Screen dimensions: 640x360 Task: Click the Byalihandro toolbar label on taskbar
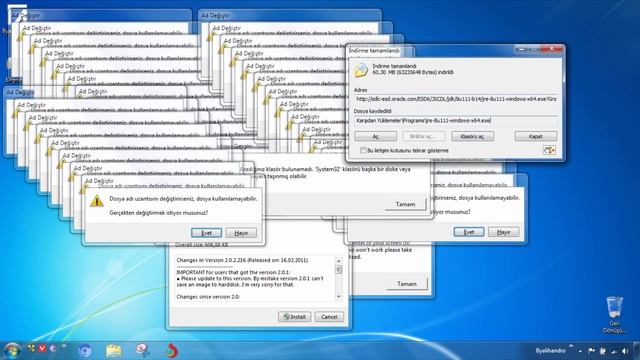[x=550, y=351]
